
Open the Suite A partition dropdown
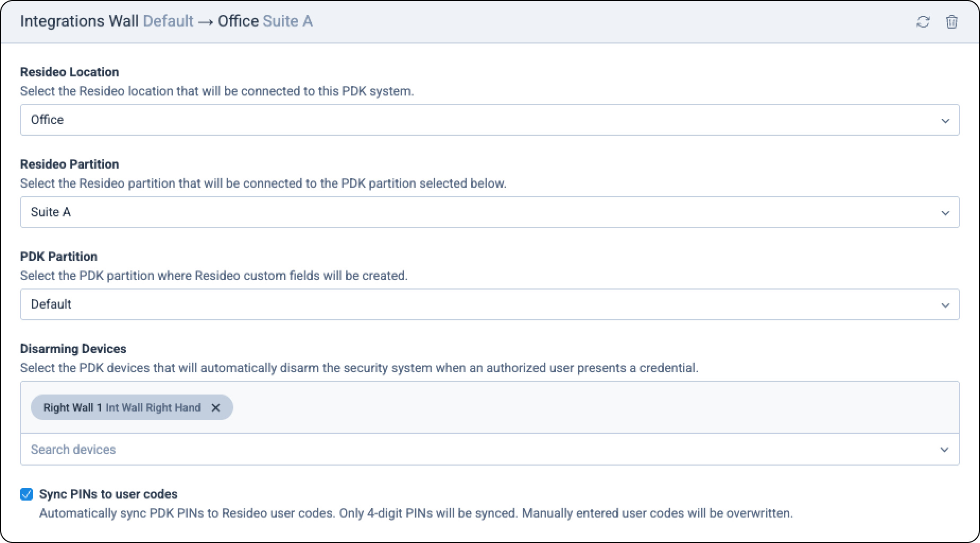pyautogui.click(x=490, y=212)
